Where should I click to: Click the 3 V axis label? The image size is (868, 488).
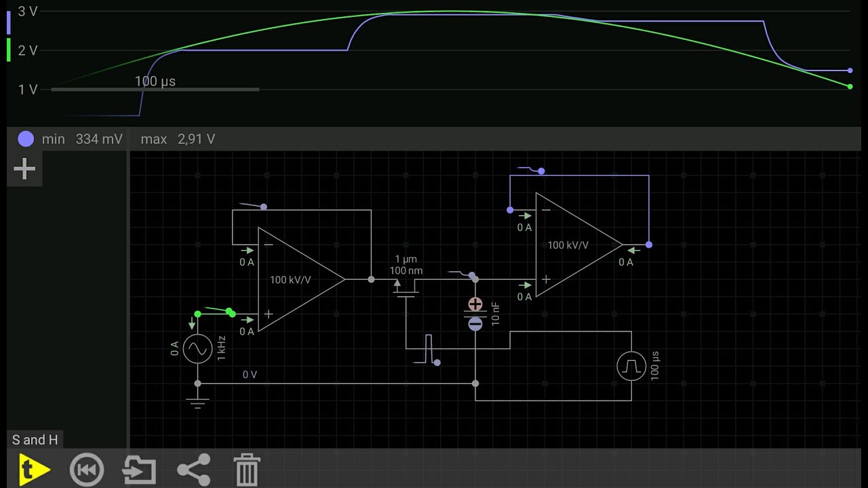(x=28, y=11)
